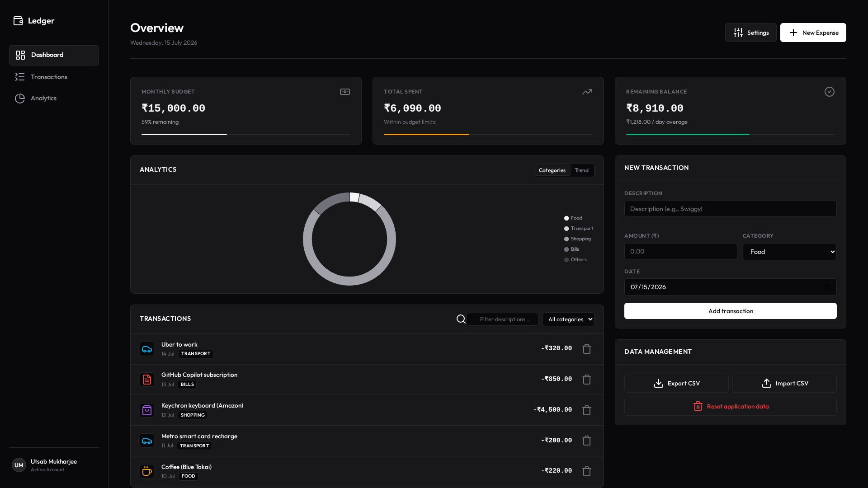Click the date field showing 07/15/2026
Viewport: 868px width, 488px height.
(x=730, y=287)
